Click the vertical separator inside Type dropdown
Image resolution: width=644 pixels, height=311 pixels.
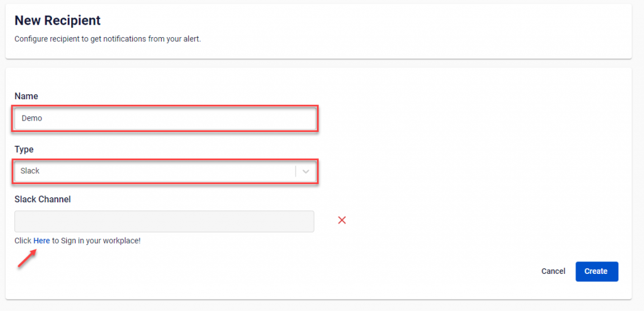click(x=296, y=171)
